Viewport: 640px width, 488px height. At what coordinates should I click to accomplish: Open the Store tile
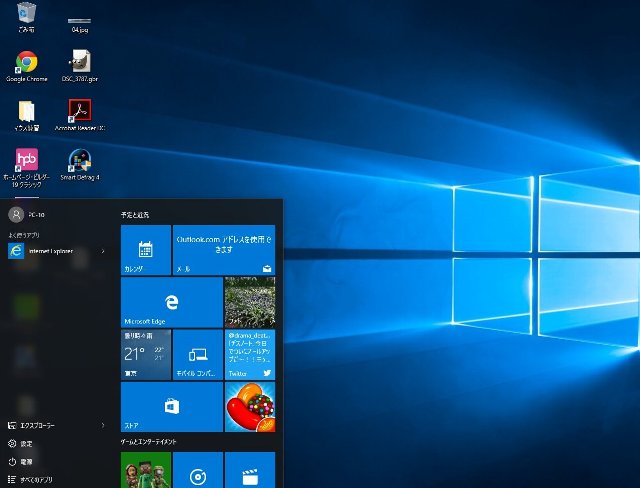tap(171, 406)
